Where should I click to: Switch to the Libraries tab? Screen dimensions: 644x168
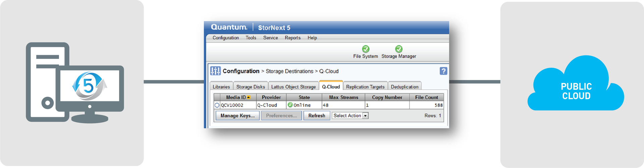click(x=221, y=86)
